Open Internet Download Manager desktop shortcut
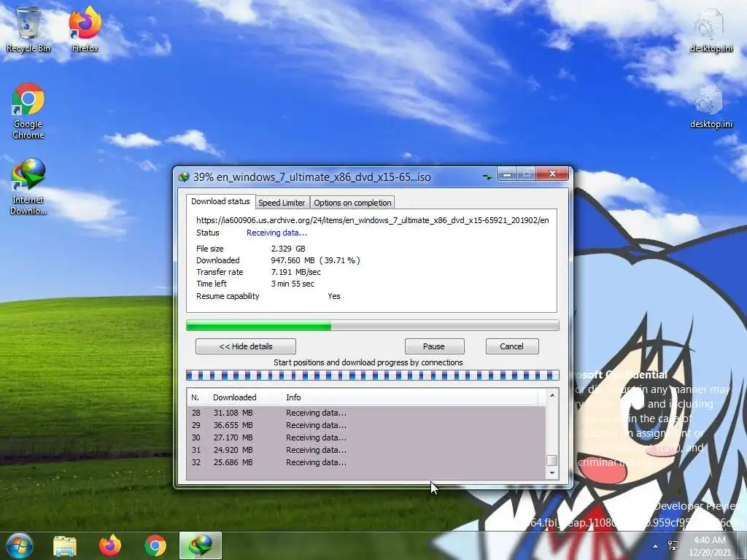 [x=28, y=187]
